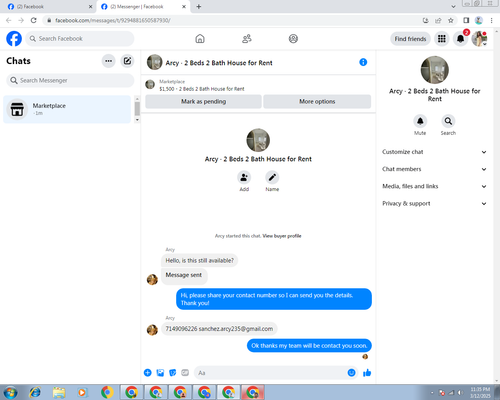The height and width of the screenshot is (400, 500).
Task: Send a thumbs-up like
Action: pyautogui.click(x=367, y=373)
